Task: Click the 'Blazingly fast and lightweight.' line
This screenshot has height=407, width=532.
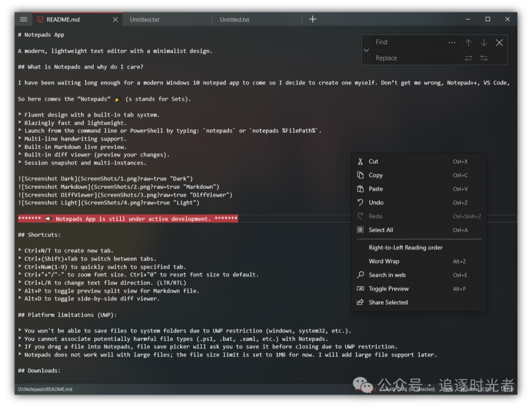Action: pos(72,123)
